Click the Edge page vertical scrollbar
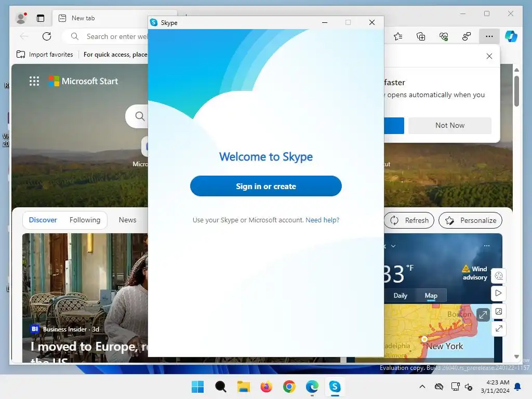Image resolution: width=532 pixels, height=399 pixels. tap(516, 91)
